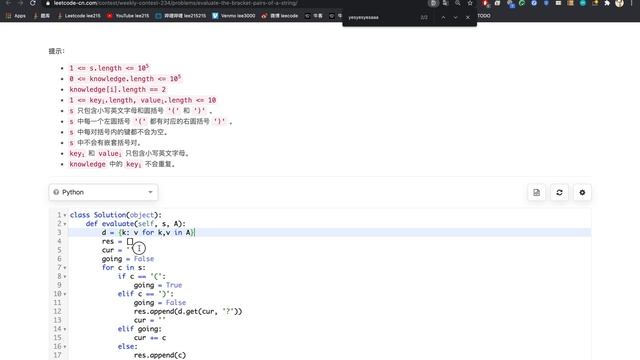Viewport: 640px width, 360px height.
Task: Click constraint '1 <= s.length <= 10^5'
Action: pos(109,68)
